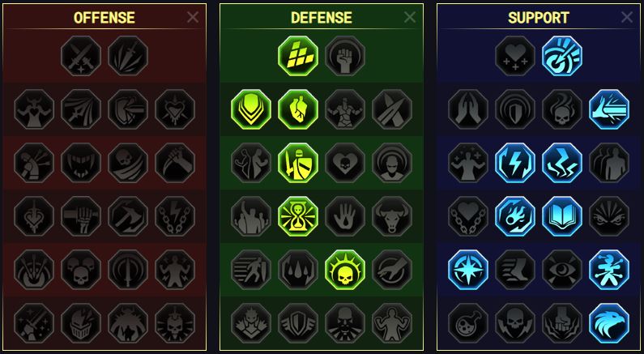Toggle the glowing green heart mastery
Screen dimensions: 644x354
click(x=298, y=109)
